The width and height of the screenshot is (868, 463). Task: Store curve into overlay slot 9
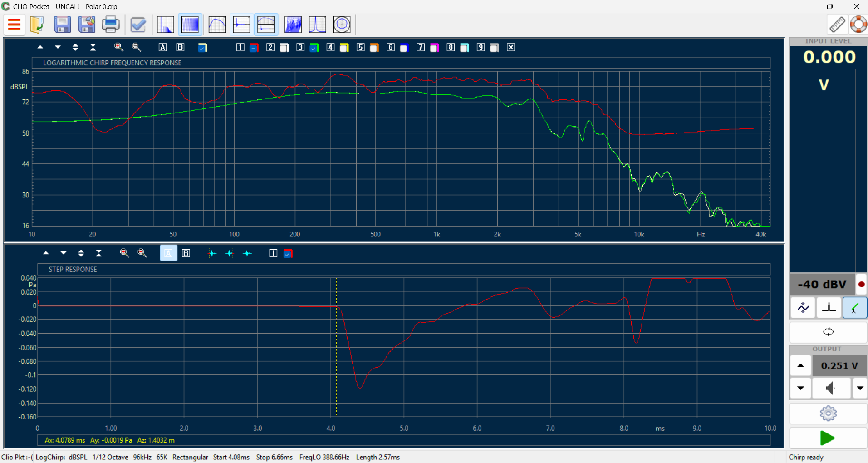[x=481, y=47]
